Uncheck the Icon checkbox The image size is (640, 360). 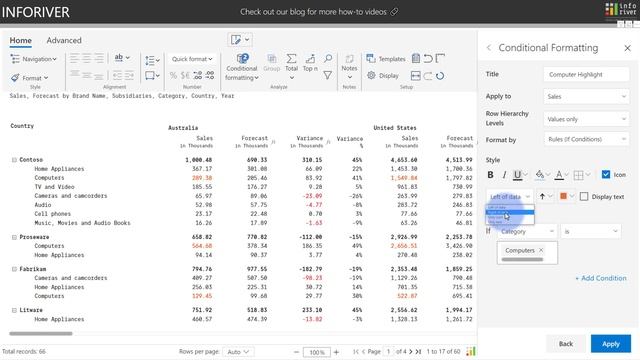tap(606, 174)
